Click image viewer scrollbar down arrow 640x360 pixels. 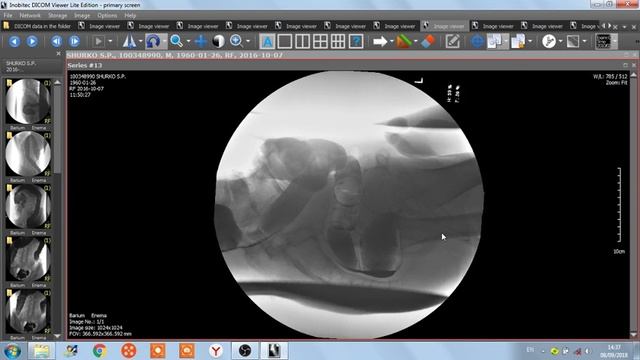633,335
